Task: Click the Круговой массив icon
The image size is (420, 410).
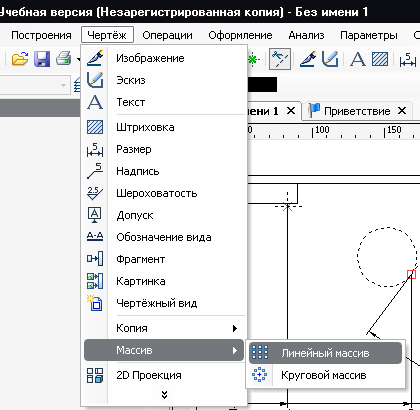Action: pos(260,375)
